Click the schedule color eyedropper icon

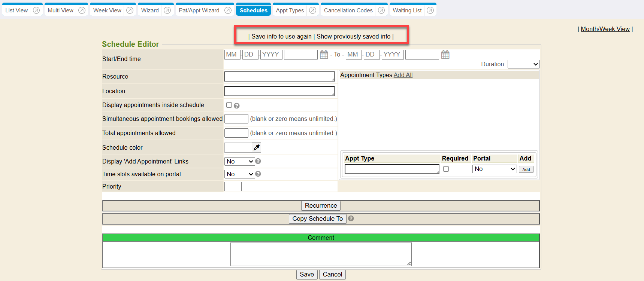(x=257, y=147)
